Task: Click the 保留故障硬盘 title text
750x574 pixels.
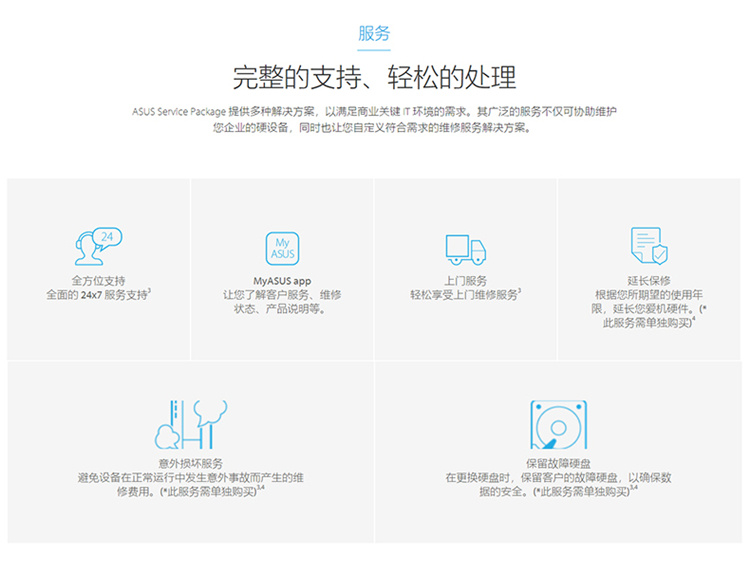Action: pyautogui.click(x=558, y=464)
